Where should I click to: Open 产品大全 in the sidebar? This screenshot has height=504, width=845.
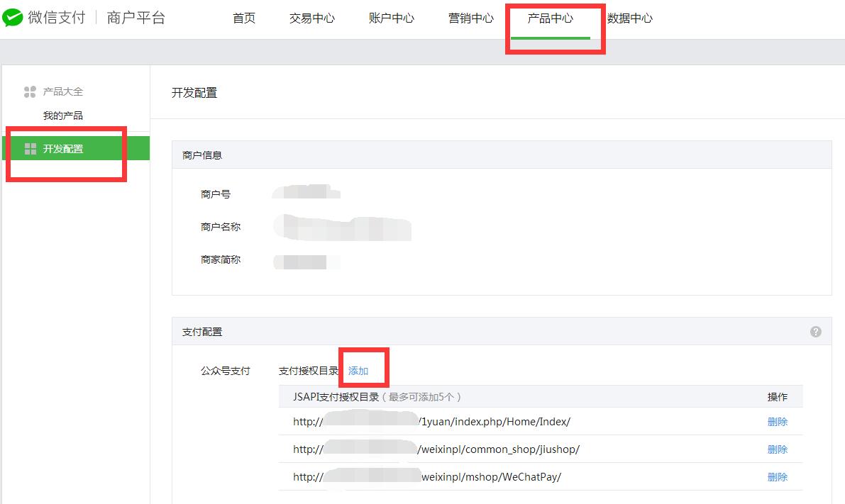click(x=63, y=92)
